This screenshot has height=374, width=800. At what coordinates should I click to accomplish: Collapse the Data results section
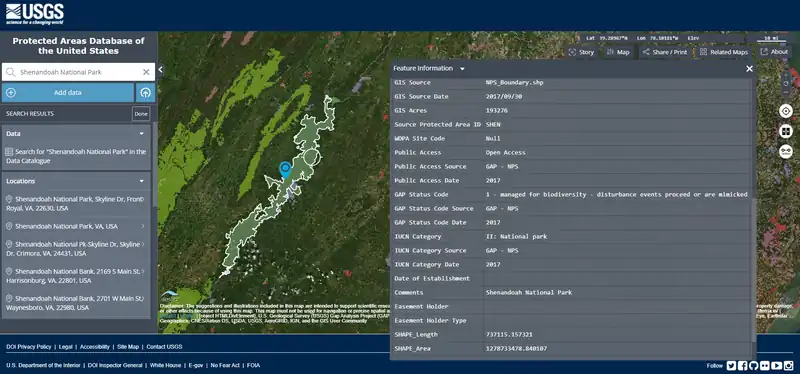coord(142,134)
